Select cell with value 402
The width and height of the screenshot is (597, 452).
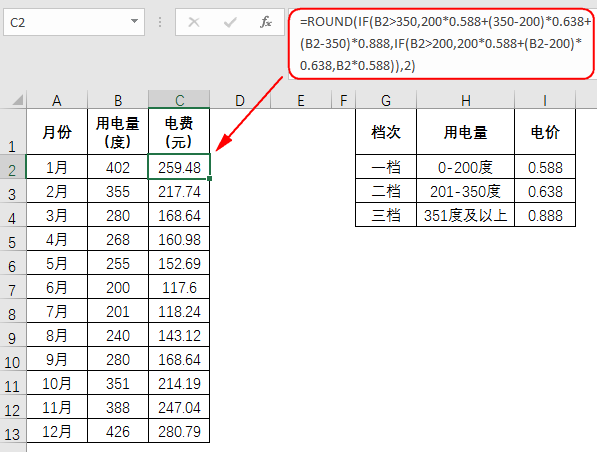pyautogui.click(x=118, y=167)
